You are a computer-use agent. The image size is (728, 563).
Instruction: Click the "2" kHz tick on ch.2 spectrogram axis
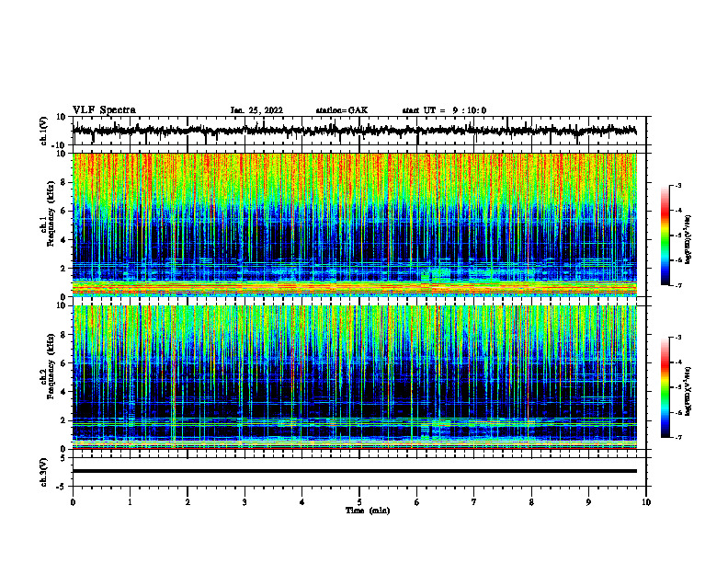(x=64, y=420)
